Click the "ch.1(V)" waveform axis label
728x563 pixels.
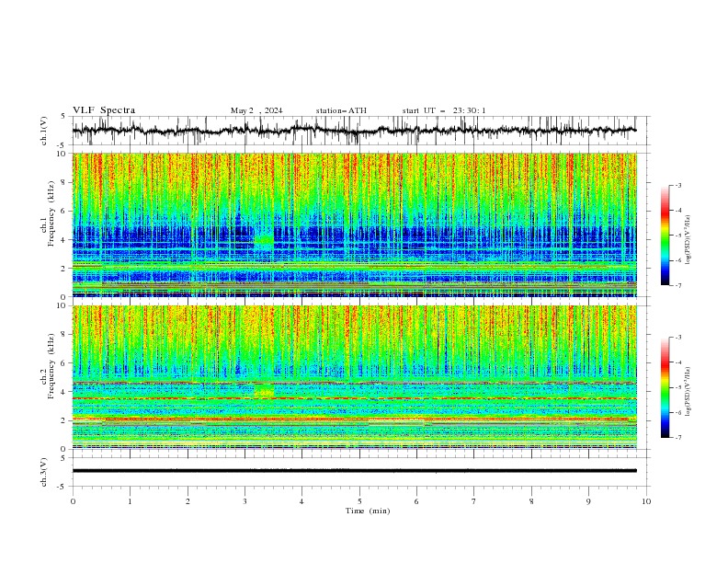(x=44, y=131)
